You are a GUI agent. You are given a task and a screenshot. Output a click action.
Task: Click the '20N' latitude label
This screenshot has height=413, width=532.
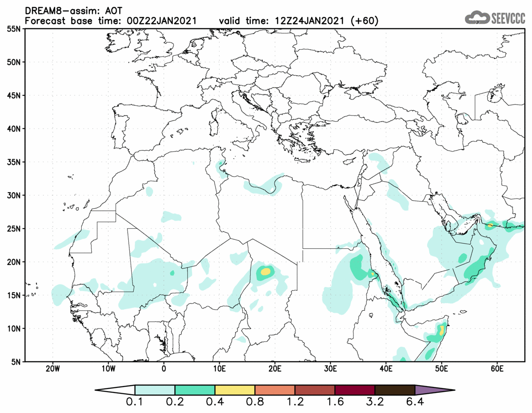(x=14, y=262)
